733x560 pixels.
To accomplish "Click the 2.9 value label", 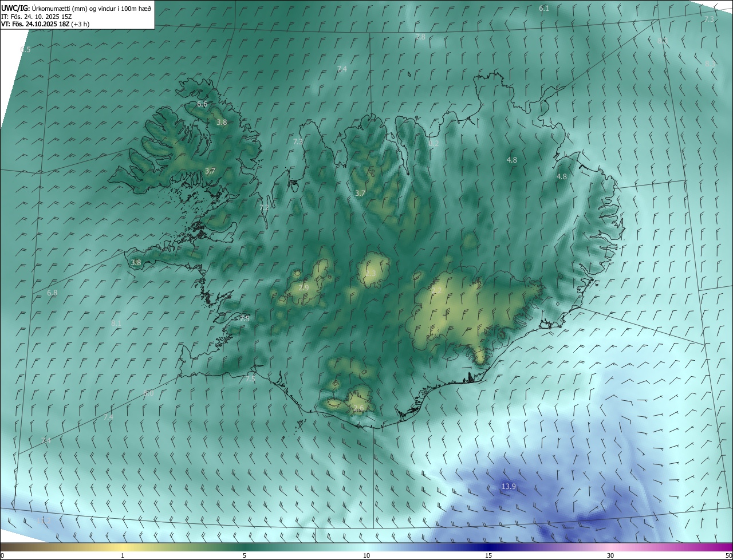I will [304, 287].
